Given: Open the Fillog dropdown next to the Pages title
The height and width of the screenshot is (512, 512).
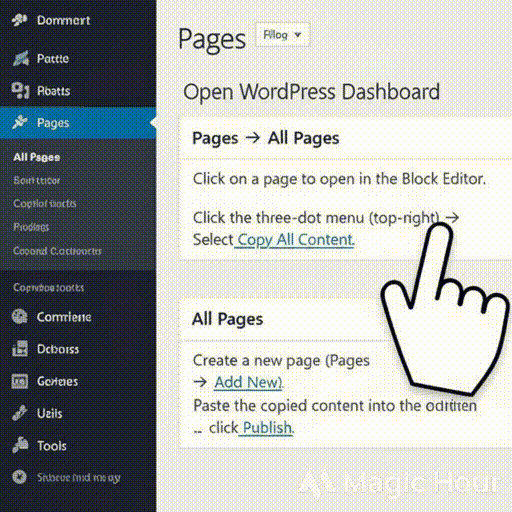Looking at the screenshot, I should pyautogui.click(x=282, y=35).
